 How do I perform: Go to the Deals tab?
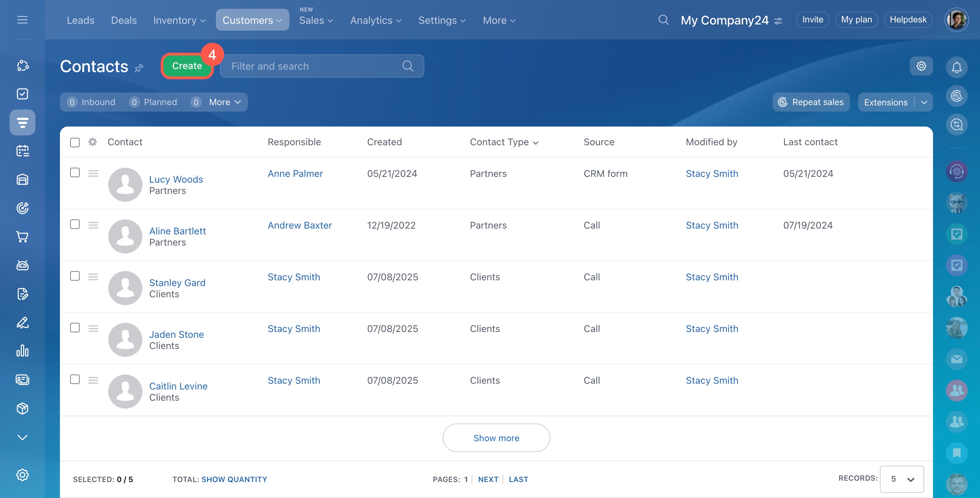point(124,20)
